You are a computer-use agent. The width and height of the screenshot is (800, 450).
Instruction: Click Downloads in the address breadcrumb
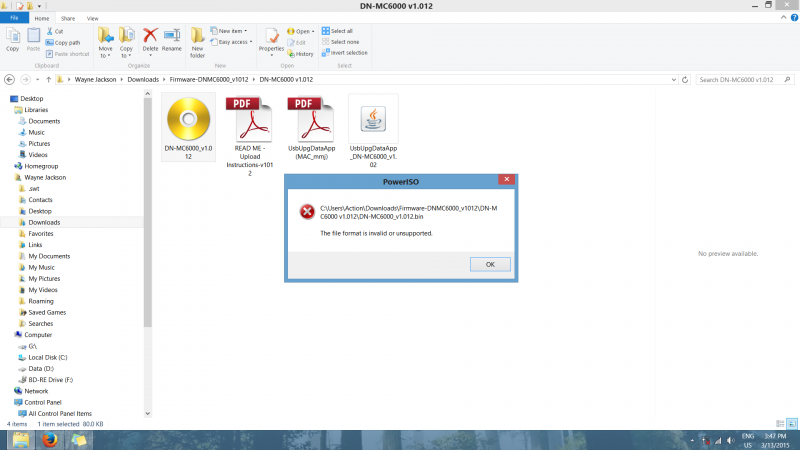[143, 80]
